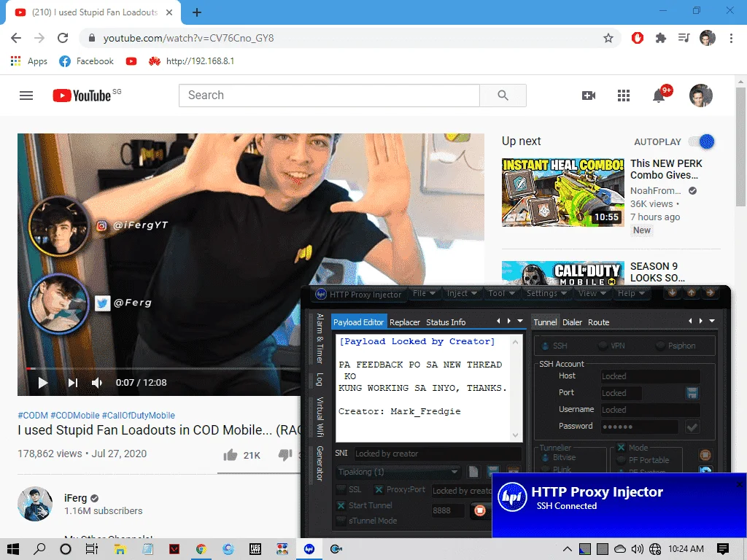The height and width of the screenshot is (560, 747).
Task: Click the new file icon beside Tipaklong
Action: (473, 472)
